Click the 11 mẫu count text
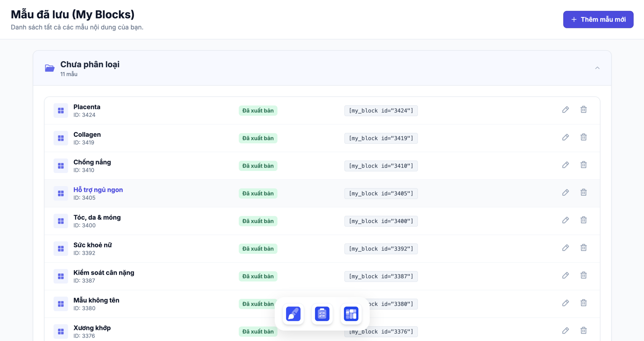 pyautogui.click(x=69, y=74)
